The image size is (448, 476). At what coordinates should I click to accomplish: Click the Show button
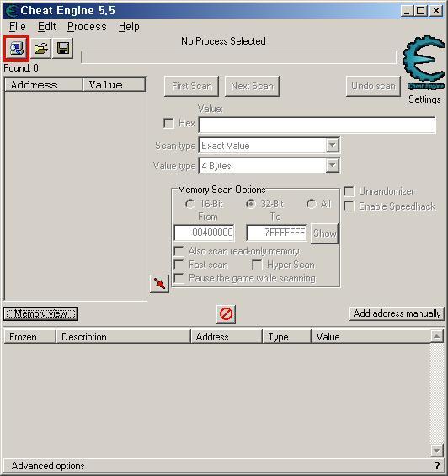click(324, 233)
